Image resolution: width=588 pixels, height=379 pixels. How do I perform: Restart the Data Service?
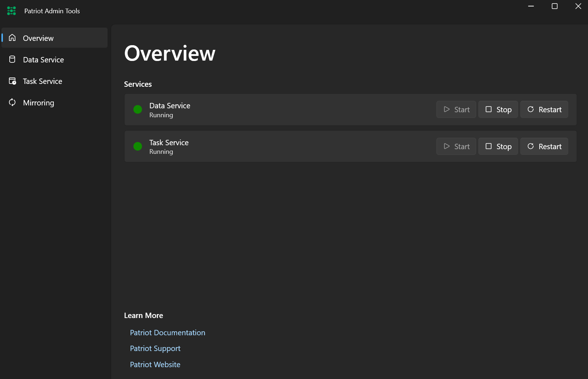[x=544, y=109]
